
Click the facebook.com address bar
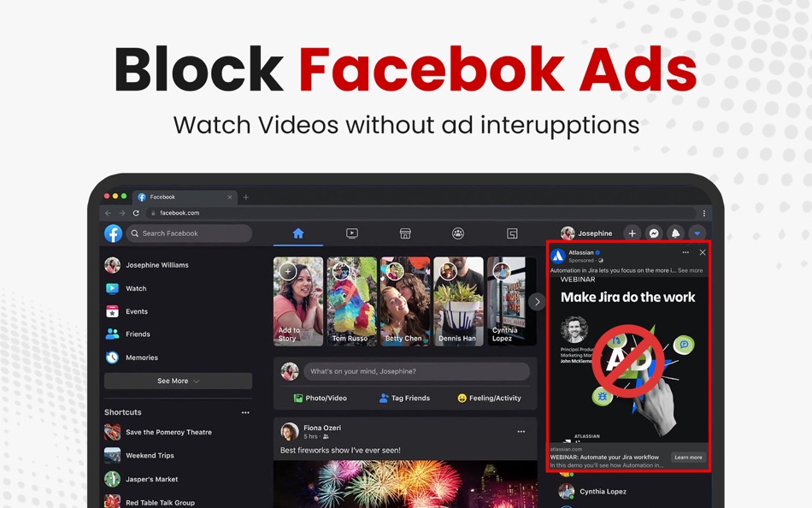coord(421,213)
